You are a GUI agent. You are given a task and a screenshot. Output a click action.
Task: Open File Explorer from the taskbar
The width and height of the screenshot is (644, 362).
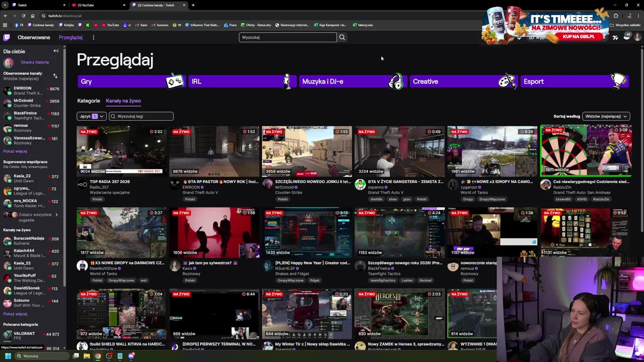click(x=87, y=356)
